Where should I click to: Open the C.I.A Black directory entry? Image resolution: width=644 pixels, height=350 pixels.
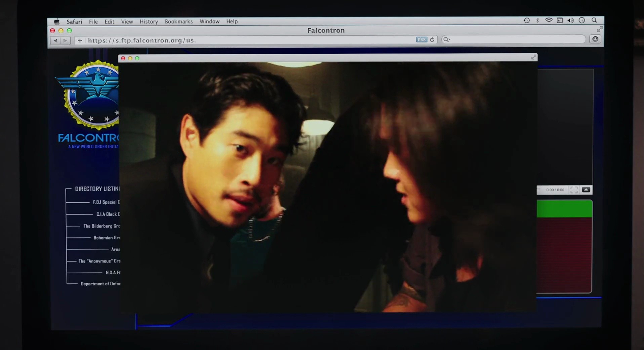pyautogui.click(x=108, y=214)
